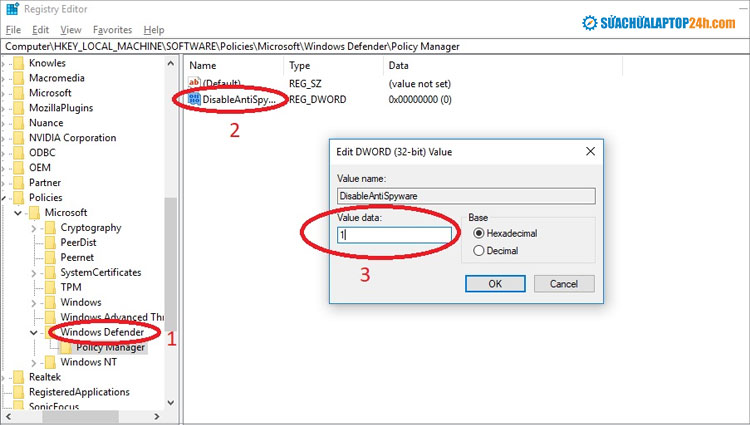750x425 pixels.
Task: Close the Edit DWORD dialog with X
Action: (590, 152)
